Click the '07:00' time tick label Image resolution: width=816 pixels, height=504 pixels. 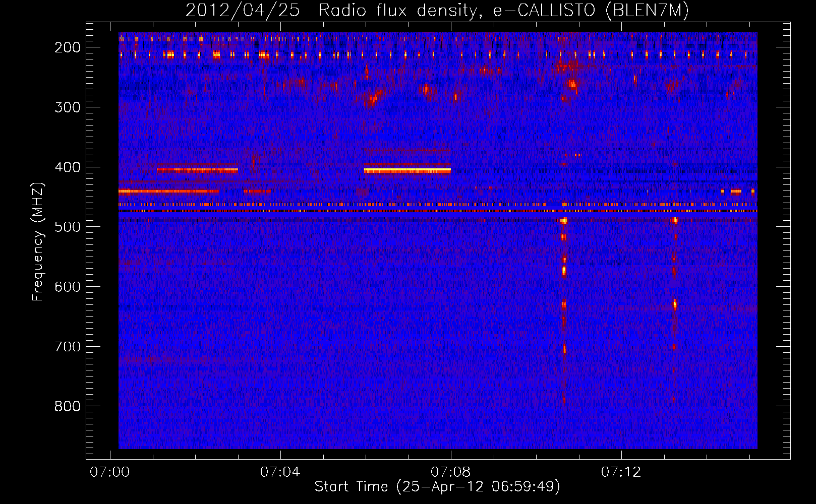(109, 472)
